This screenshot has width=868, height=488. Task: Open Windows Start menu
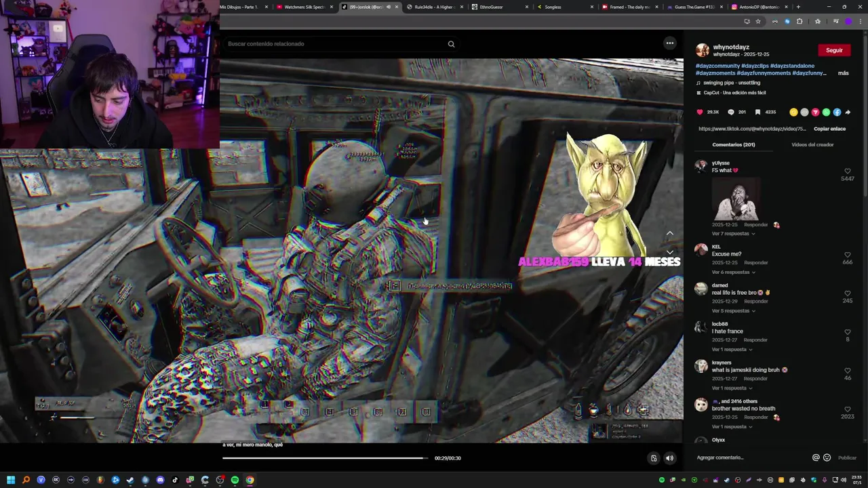click(11, 480)
